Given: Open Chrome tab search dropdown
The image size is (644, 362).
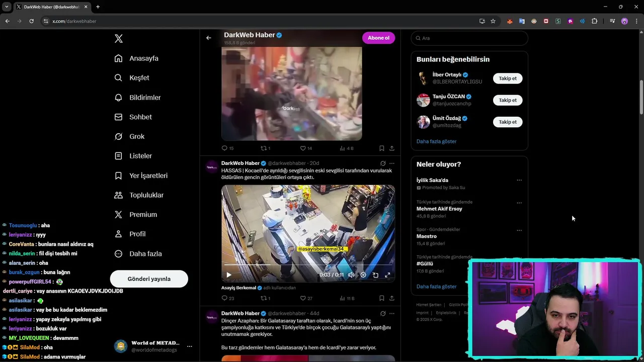Looking at the screenshot, I should click(7, 7).
